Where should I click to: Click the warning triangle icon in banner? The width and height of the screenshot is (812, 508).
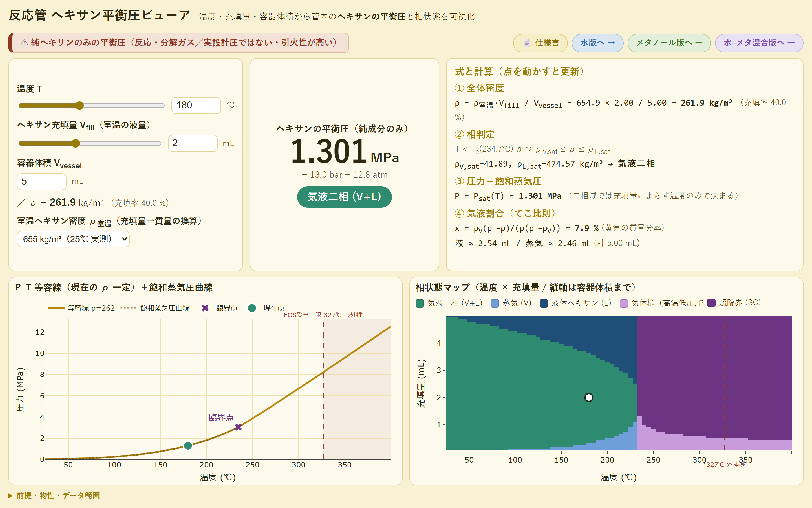tap(24, 43)
